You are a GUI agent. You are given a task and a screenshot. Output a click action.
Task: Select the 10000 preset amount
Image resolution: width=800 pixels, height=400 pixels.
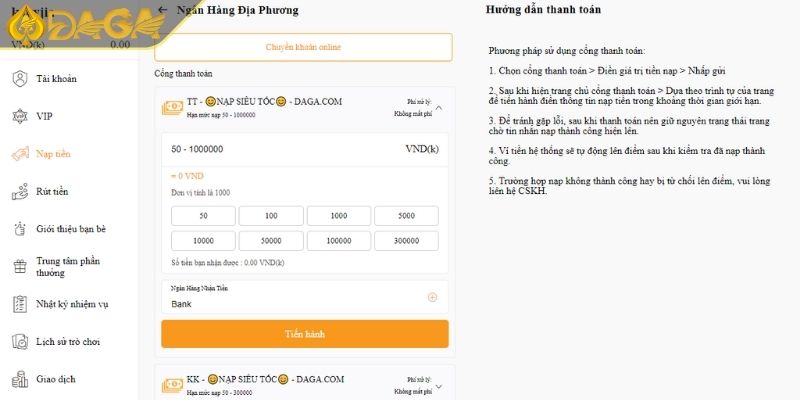[x=203, y=241]
